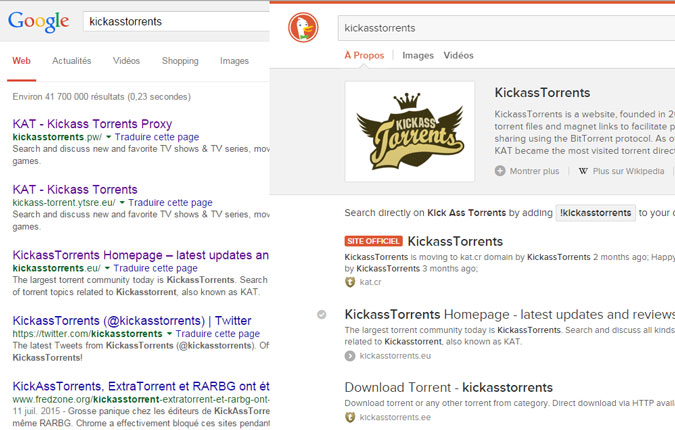Switch to Google Vidéos tab
The height and width of the screenshot is (430, 675).
[x=127, y=61]
